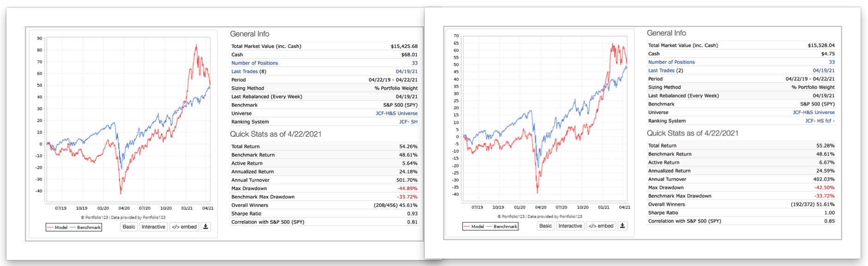Click positions count 33 in right panel

[x=832, y=62]
